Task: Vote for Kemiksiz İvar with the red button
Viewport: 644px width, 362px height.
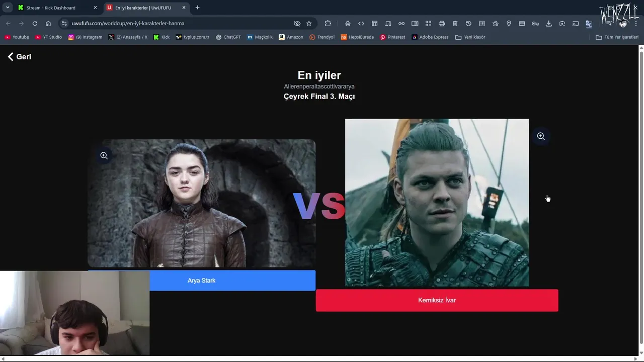Action: click(x=437, y=300)
